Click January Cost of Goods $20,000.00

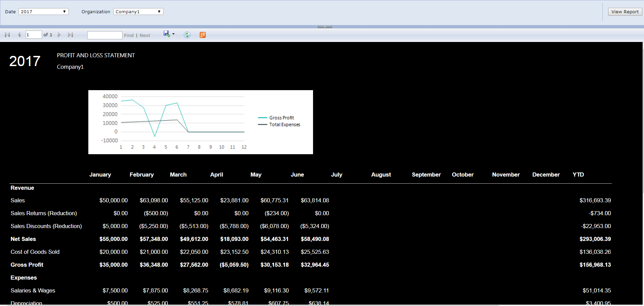[113, 252]
